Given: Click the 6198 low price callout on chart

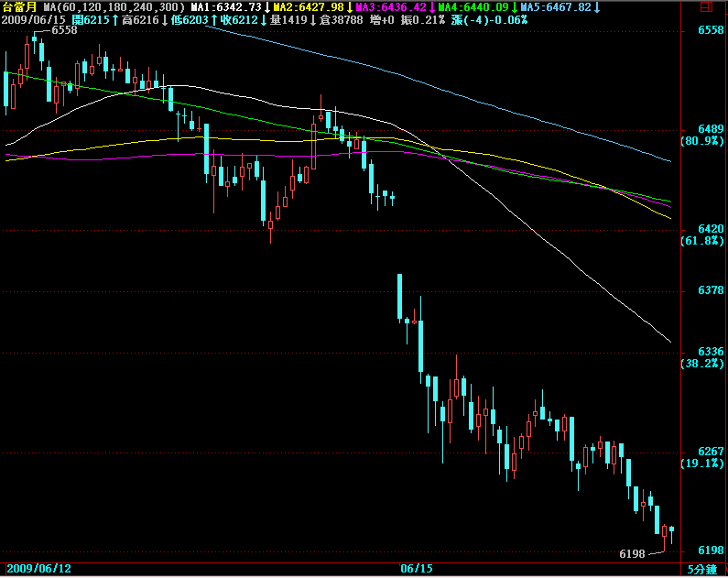Looking at the screenshot, I should 633,554.
